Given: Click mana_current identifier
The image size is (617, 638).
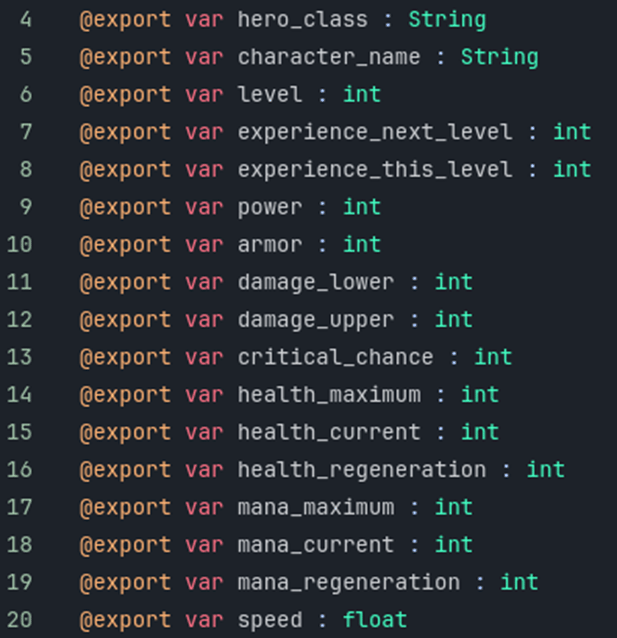Looking at the screenshot, I should pos(316,545).
